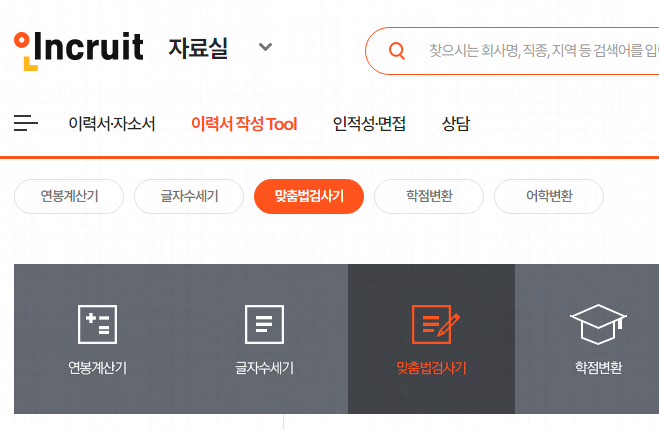Screen dimensions: 659x429
Task: Open the 상담 menu
Action: (456, 124)
